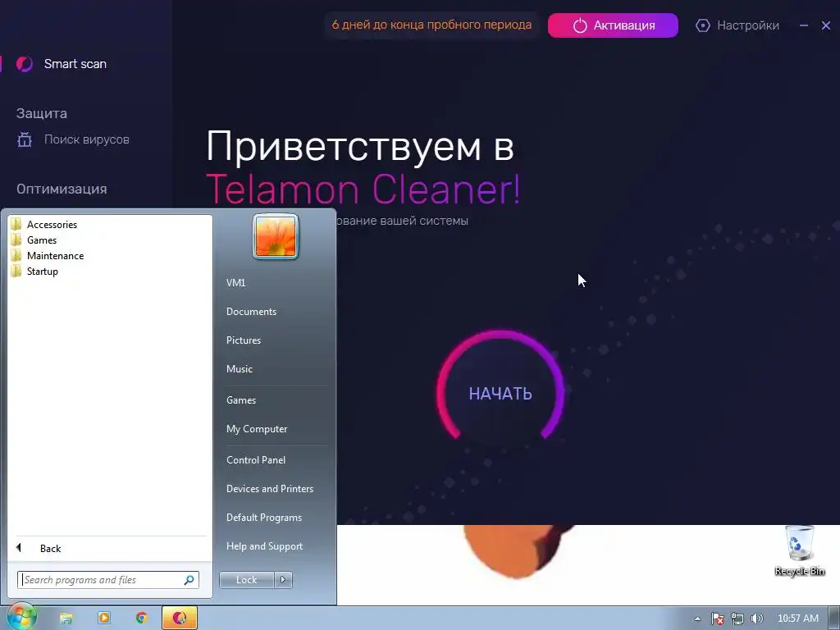
Task: Focus the Search programs and files field
Action: (108, 580)
